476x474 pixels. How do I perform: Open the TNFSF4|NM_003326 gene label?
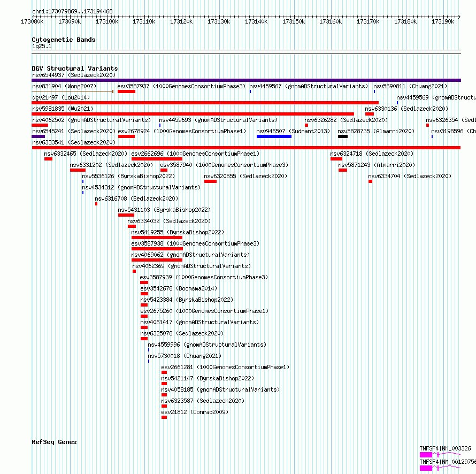pos(445,448)
